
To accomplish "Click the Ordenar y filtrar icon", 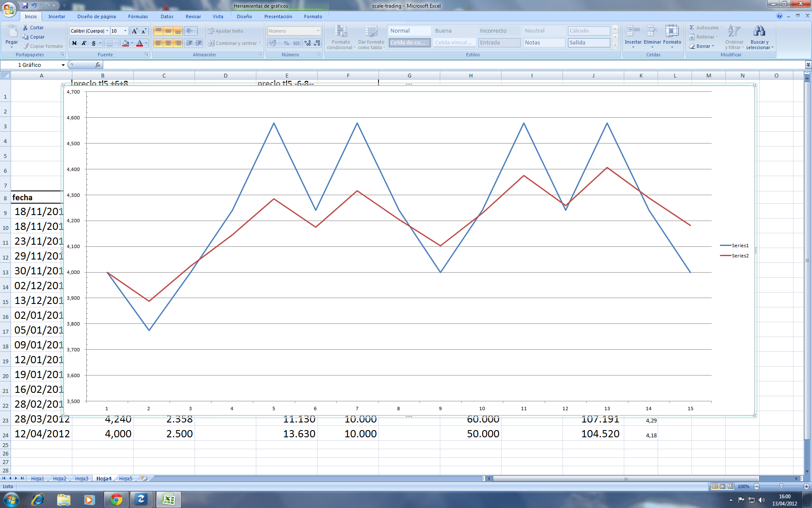I will tap(734, 32).
